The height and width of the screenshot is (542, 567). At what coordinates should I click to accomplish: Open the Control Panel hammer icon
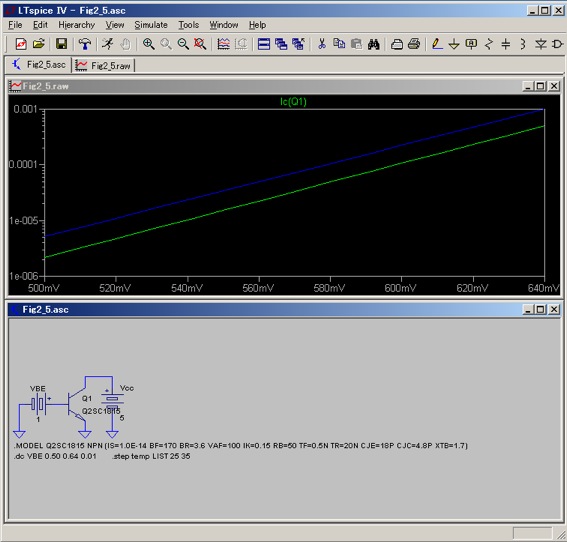click(x=85, y=44)
